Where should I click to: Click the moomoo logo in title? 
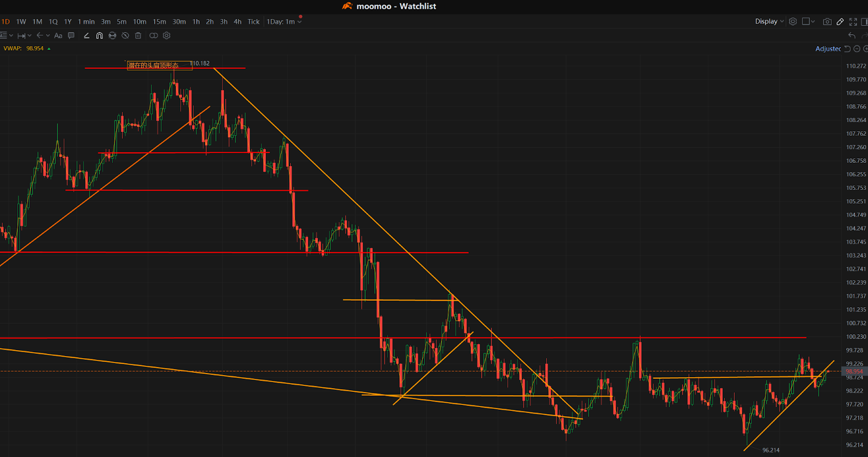347,6
